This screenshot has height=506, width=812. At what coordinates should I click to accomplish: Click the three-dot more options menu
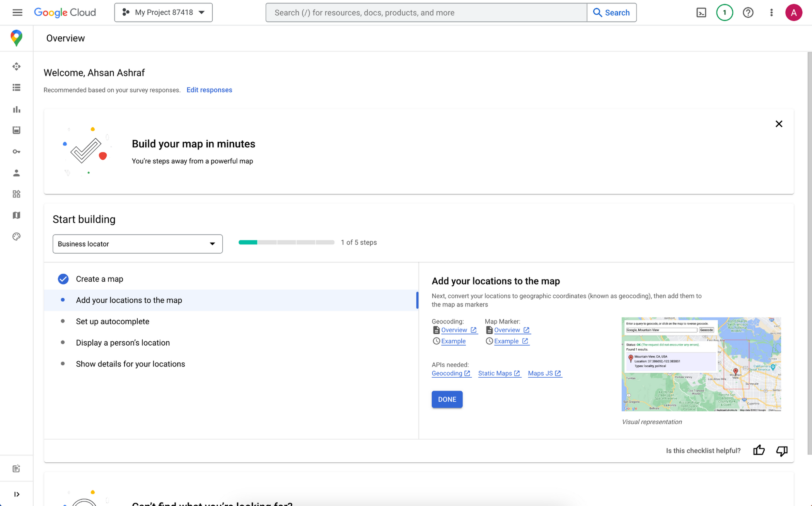click(x=772, y=12)
